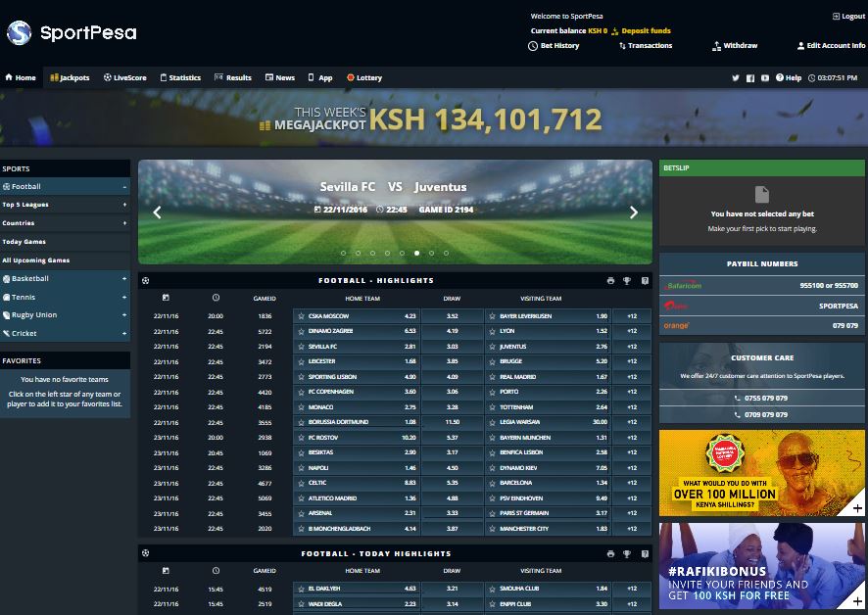The width and height of the screenshot is (868, 615).
Task: Click the SportPesa logo
Action: (72, 32)
